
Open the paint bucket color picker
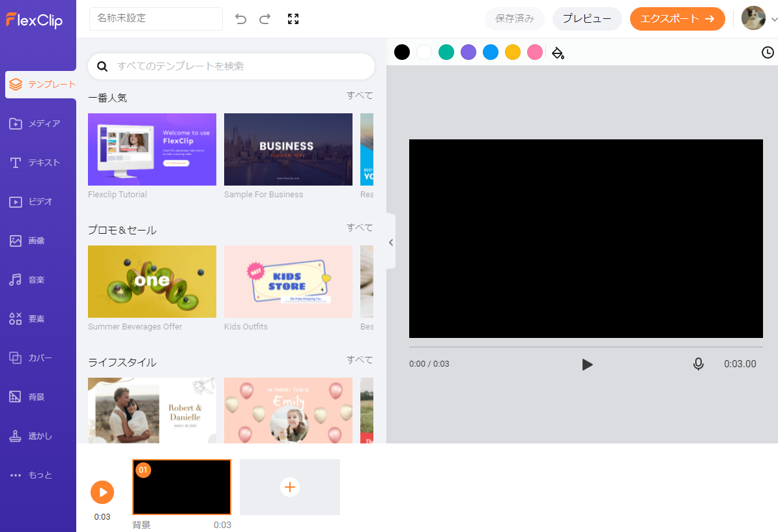558,53
